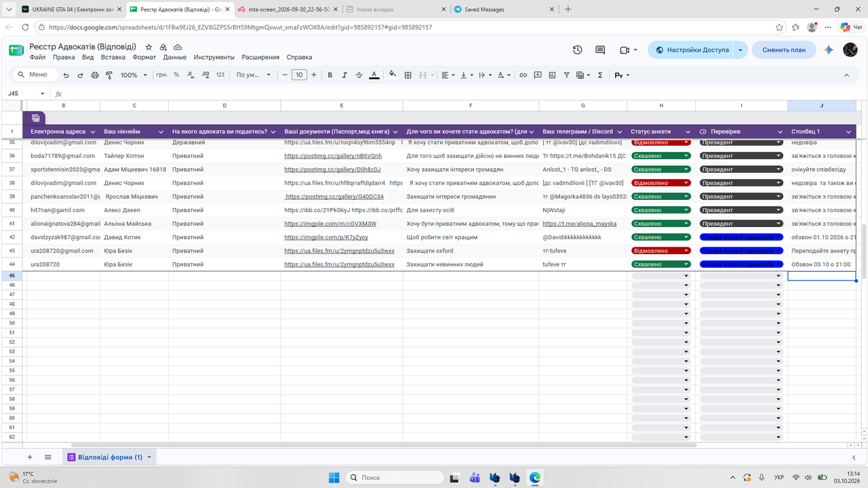The height and width of the screenshot is (488, 868).
Task: Open the functions sigma menu
Action: [600, 75]
